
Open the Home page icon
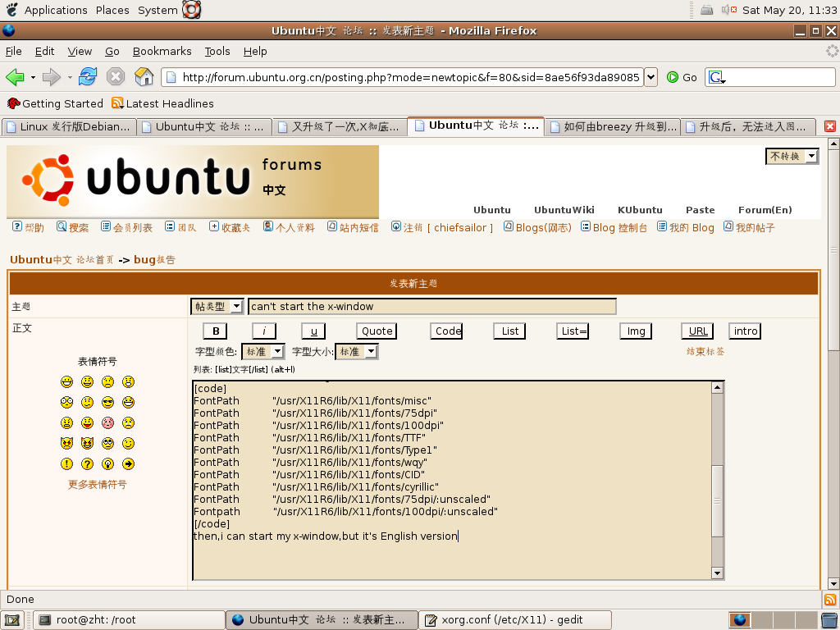point(144,77)
